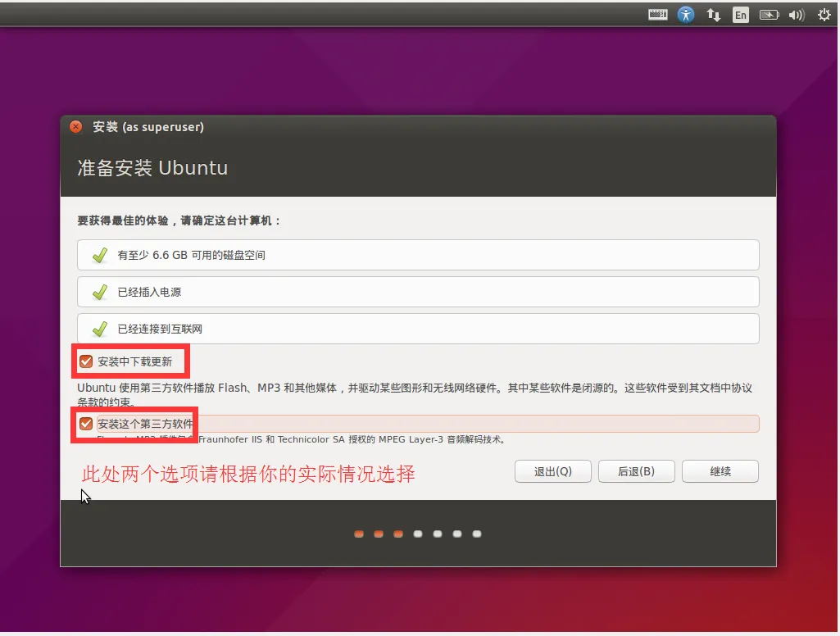Click the battery status icon
840x636 pixels.
click(768, 15)
